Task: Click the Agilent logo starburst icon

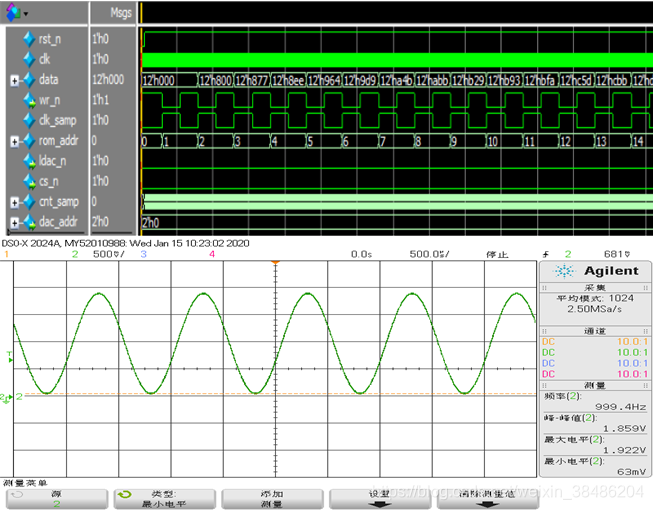Action: (x=564, y=271)
